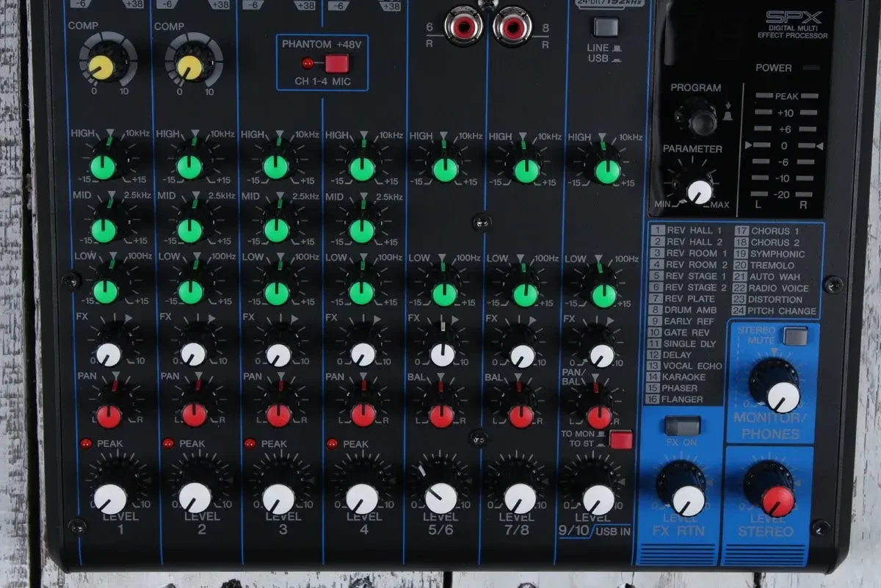Viewport: 881px width, 588px height.
Task: Click the MONITOR/PHONES level knob
Action: click(782, 396)
